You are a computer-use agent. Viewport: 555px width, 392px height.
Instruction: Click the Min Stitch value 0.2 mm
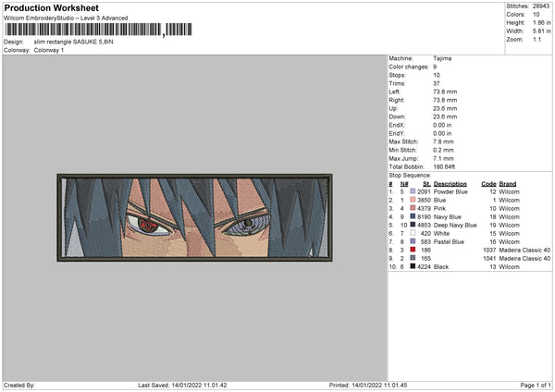pos(443,150)
